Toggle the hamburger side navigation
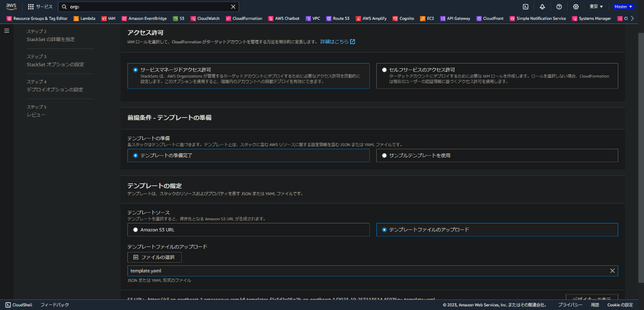 coord(6,30)
